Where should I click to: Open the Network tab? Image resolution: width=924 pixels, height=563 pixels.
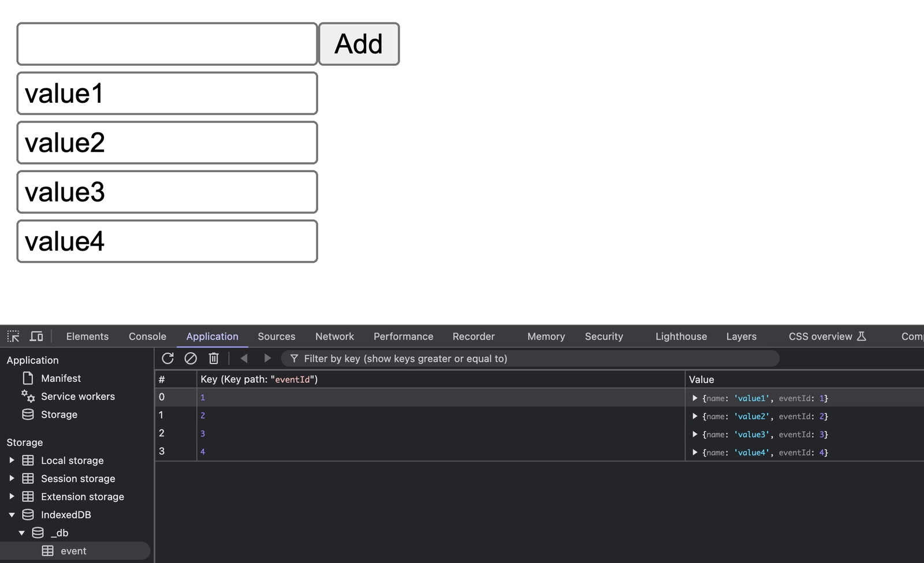point(334,336)
